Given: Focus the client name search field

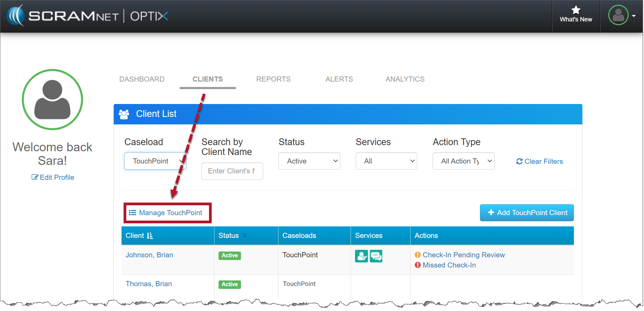Looking at the screenshot, I should [232, 171].
